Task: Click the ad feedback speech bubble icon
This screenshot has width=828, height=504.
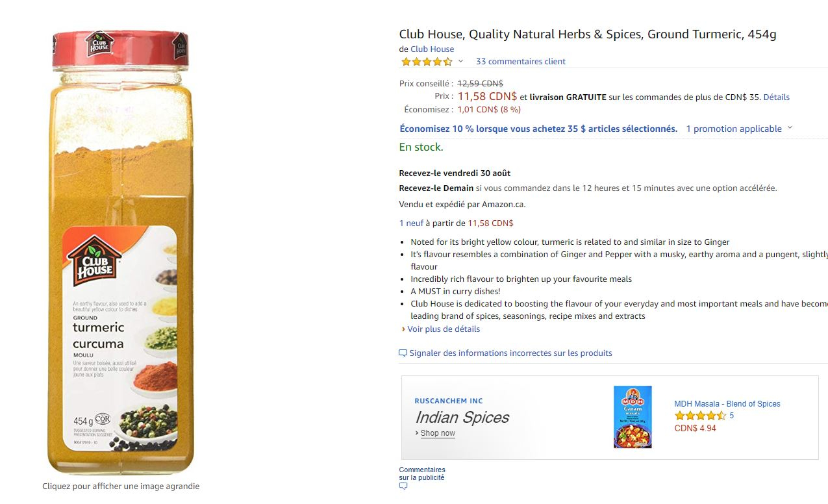Action: (x=403, y=486)
